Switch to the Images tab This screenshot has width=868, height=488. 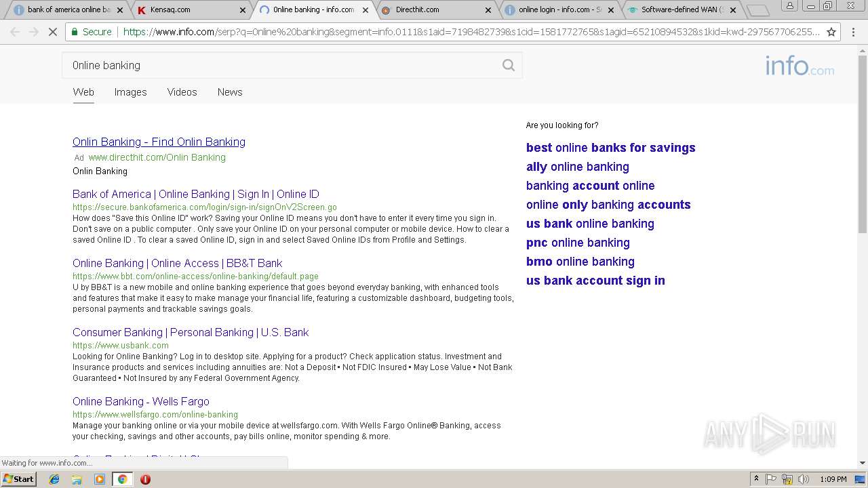point(130,92)
